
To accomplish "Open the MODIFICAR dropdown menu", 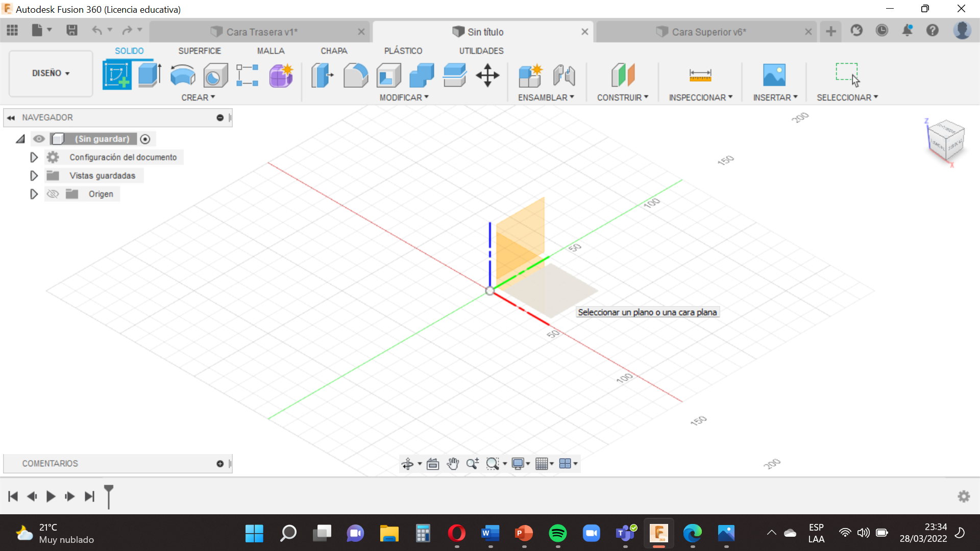I will coord(404,97).
